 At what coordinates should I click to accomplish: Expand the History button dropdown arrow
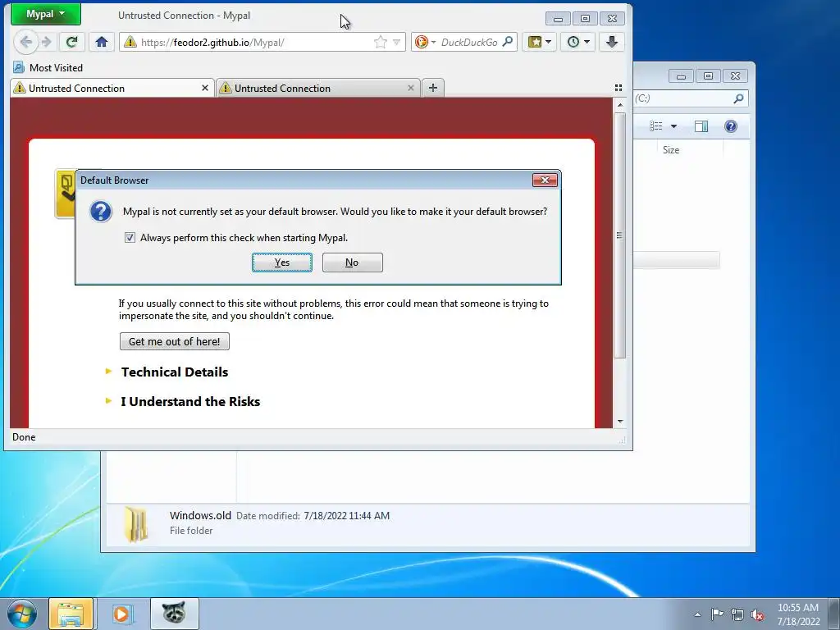coord(587,42)
